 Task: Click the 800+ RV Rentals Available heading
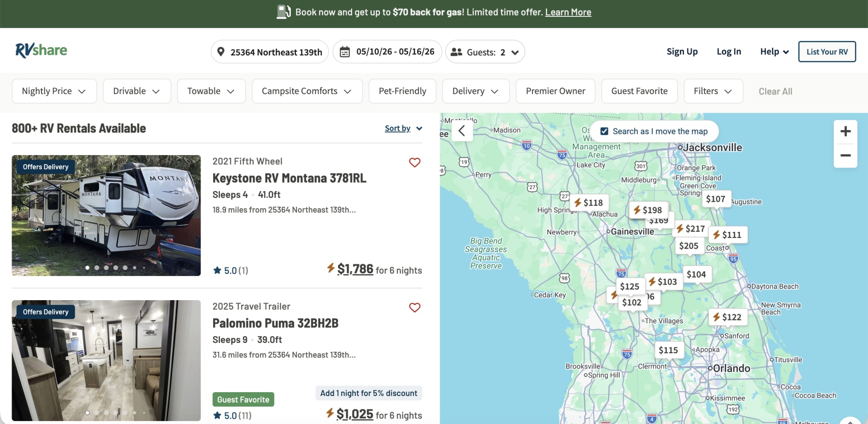(x=79, y=128)
